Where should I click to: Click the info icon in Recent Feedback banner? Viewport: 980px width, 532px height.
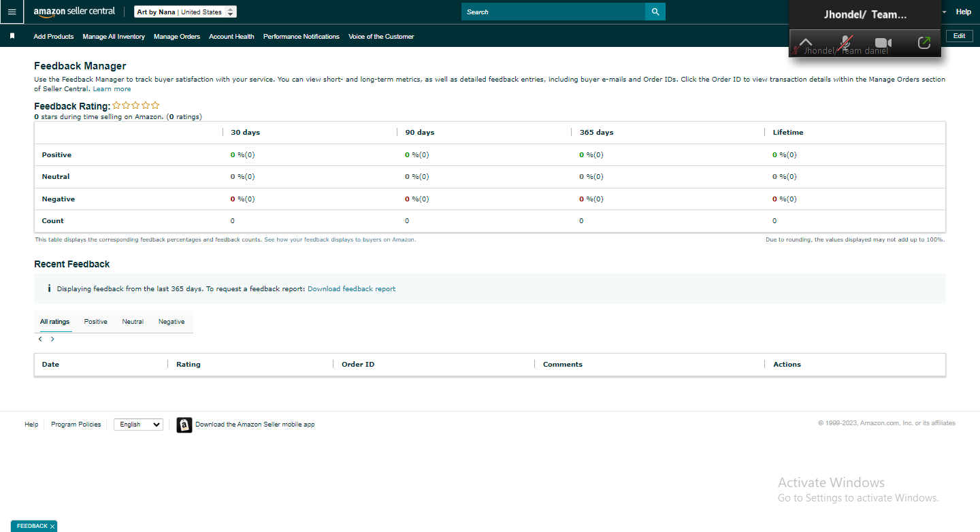point(49,288)
